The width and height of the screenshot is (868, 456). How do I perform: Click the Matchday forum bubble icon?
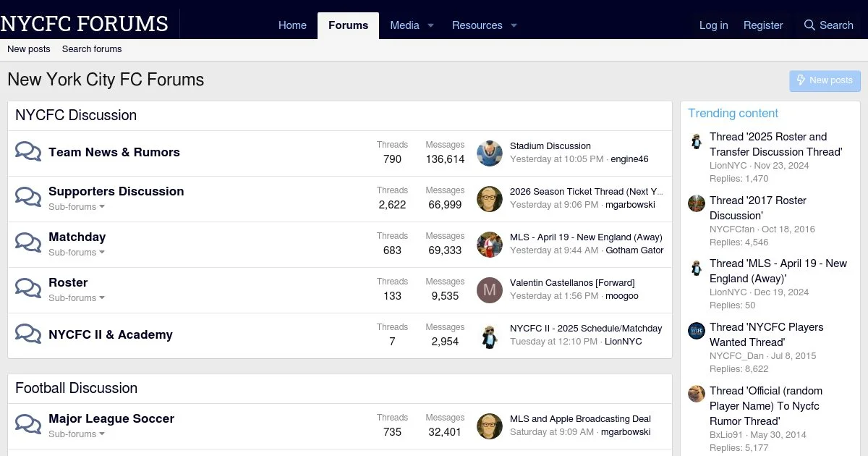tap(28, 243)
